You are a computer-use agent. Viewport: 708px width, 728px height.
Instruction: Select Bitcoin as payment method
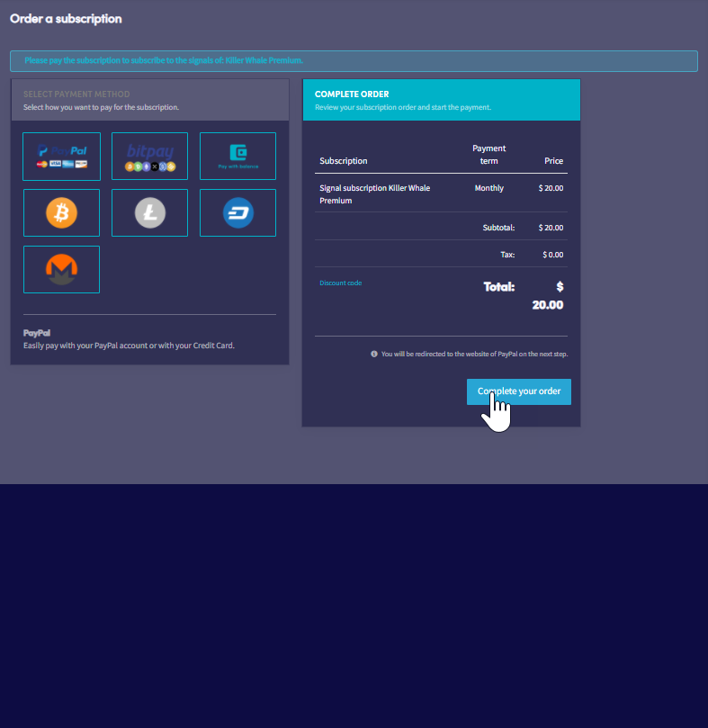coord(61,213)
